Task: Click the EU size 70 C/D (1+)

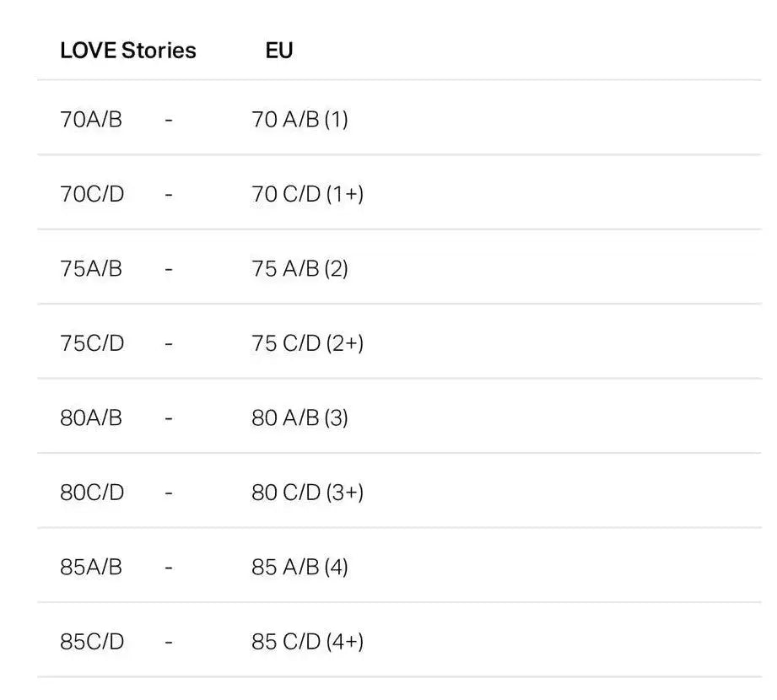Action: tap(307, 195)
